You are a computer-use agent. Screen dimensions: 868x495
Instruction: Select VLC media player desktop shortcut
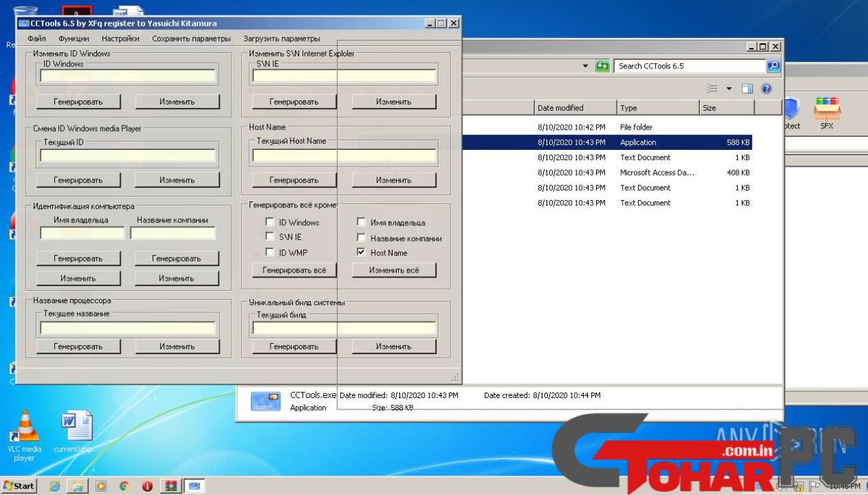click(24, 437)
